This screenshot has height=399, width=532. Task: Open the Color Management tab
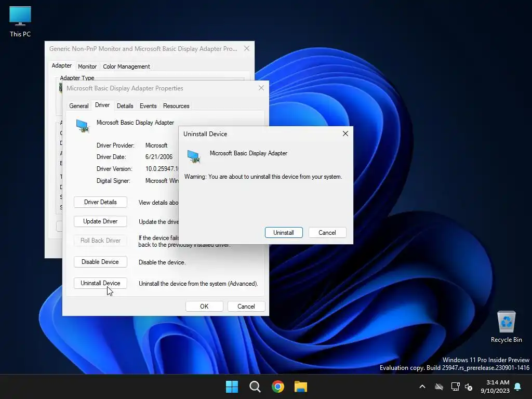126,66
